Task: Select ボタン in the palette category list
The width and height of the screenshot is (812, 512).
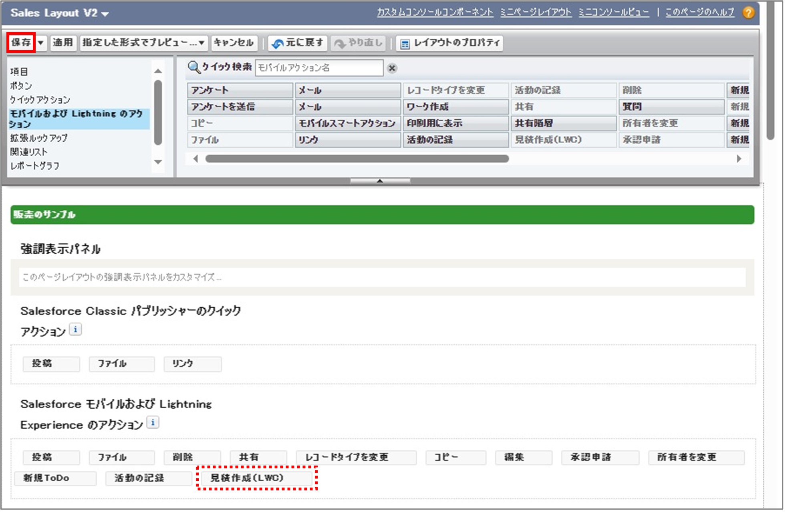Action: (x=21, y=85)
